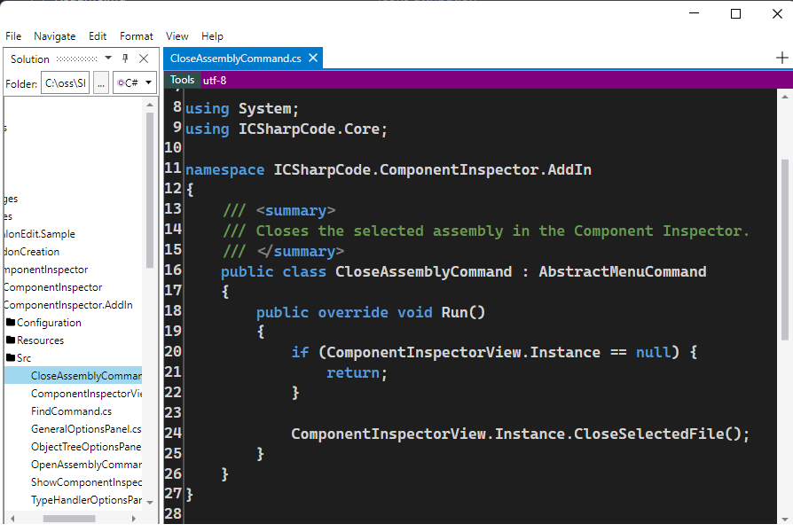Select CloseAssemblyCommand file in tree
The width and height of the screenshot is (793, 532).
pos(86,376)
